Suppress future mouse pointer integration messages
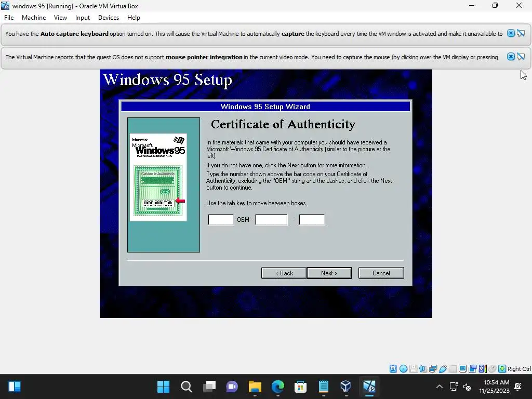This screenshot has height=399, width=532. [x=521, y=57]
